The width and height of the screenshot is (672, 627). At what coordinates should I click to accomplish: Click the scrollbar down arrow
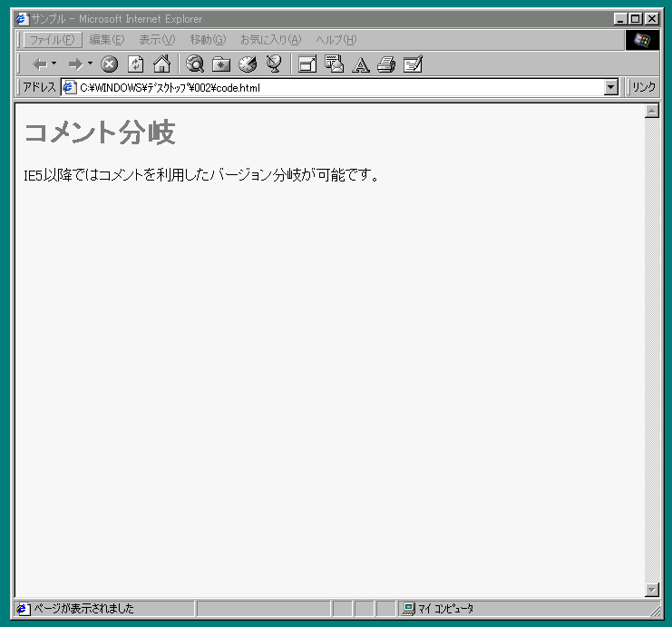click(652, 590)
